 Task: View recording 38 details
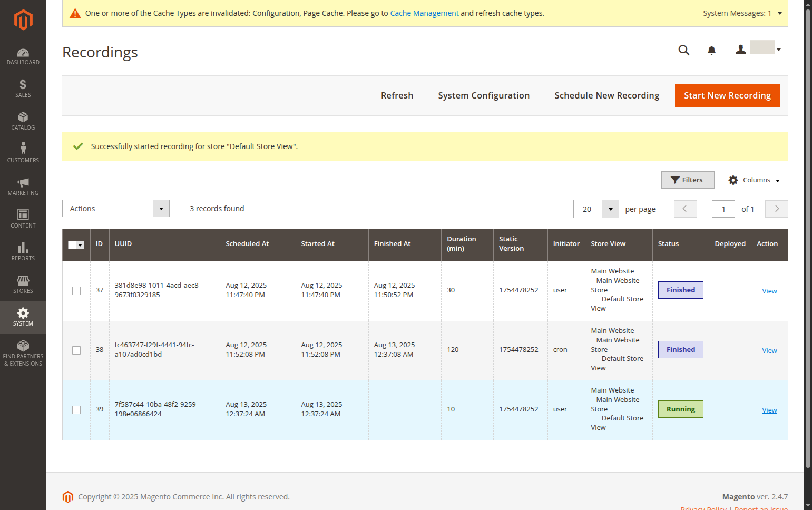(769, 351)
